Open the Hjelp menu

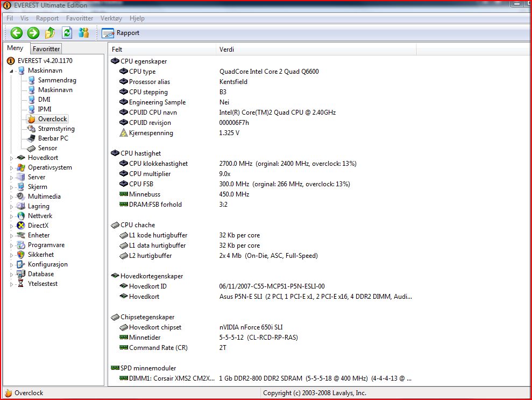[137, 18]
